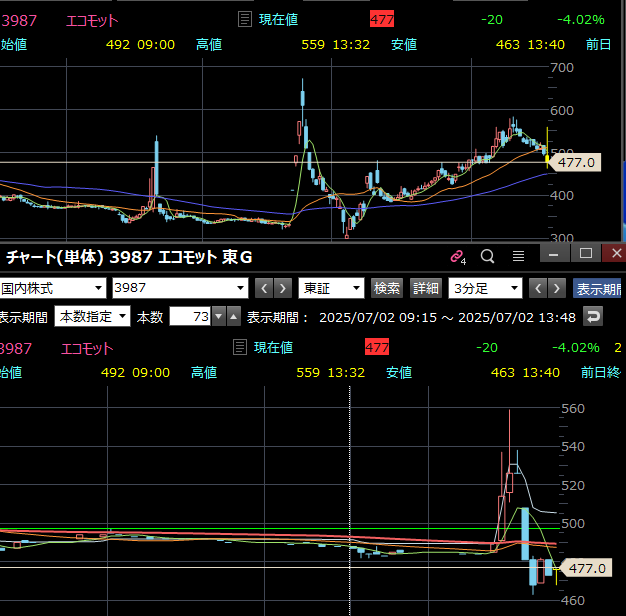
Task: Click the link icon with subscript 4
Action: click(458, 257)
